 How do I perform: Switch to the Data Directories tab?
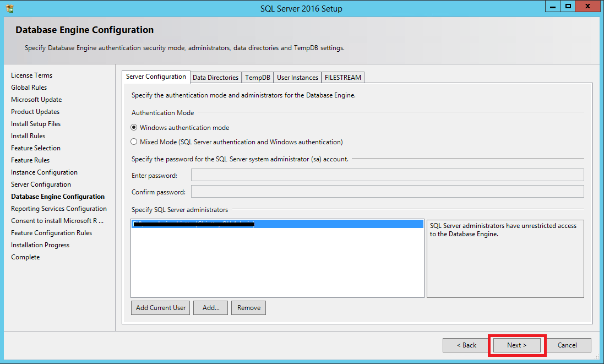pos(216,78)
